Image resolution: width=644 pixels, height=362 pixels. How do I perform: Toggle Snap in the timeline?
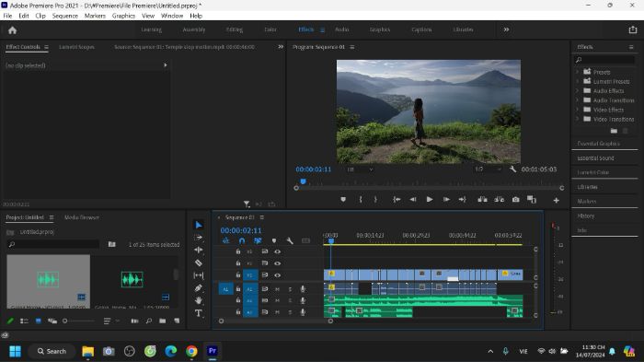pyautogui.click(x=242, y=240)
